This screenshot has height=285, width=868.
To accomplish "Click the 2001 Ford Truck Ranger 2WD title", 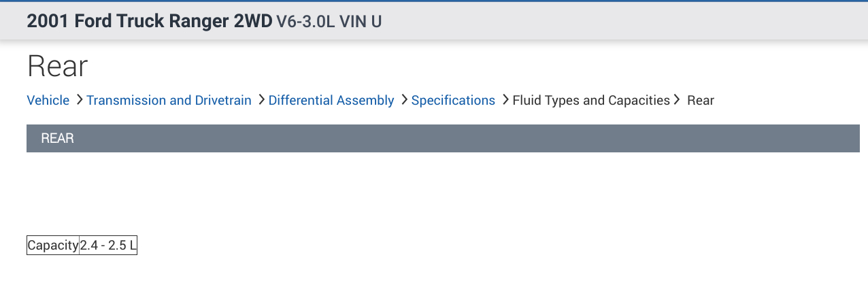I will tap(149, 21).
